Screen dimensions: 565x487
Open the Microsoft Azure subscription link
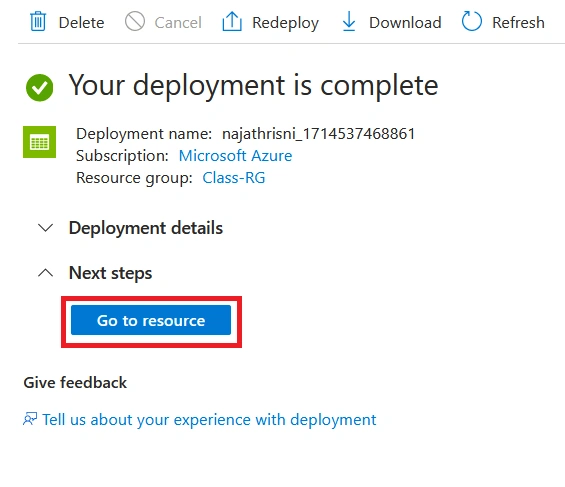click(x=235, y=156)
